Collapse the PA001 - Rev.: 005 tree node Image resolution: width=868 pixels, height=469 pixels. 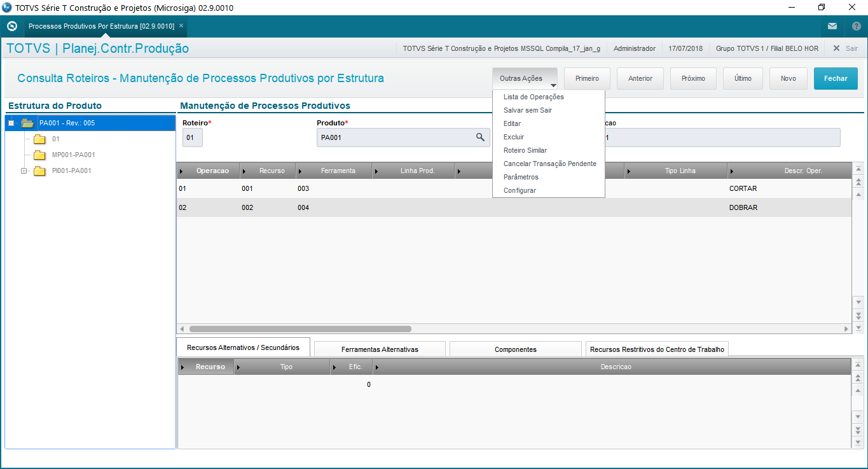[11, 123]
